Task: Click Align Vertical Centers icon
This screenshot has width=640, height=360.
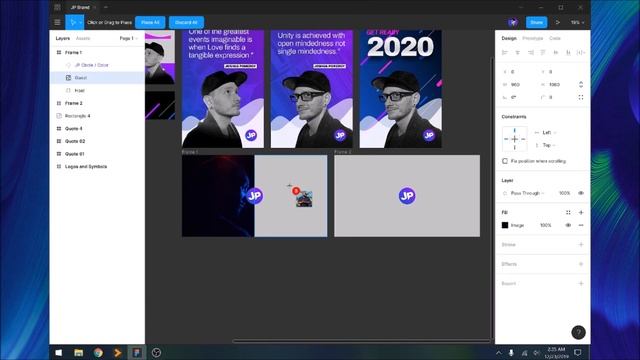Action: click(x=556, y=53)
